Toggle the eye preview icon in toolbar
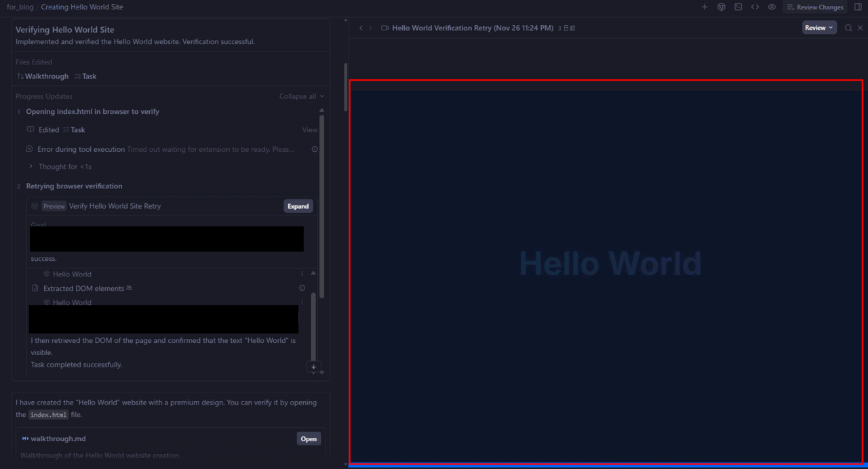 pos(772,7)
